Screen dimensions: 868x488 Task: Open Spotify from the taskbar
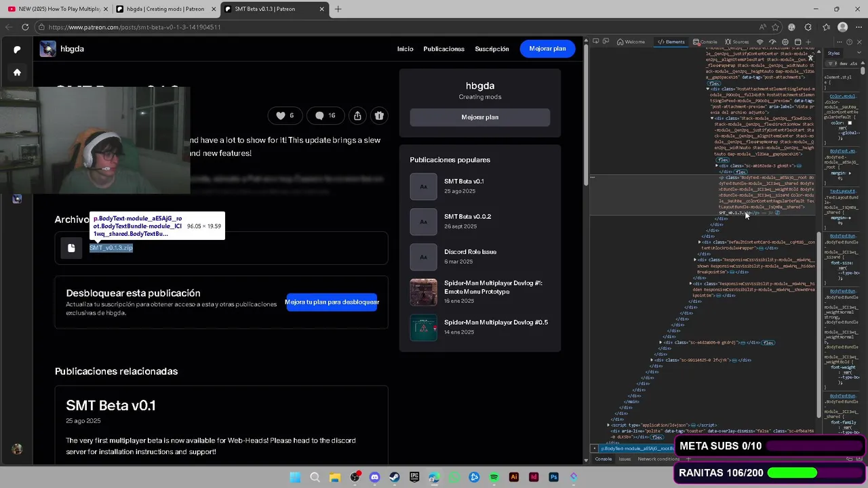tap(494, 477)
